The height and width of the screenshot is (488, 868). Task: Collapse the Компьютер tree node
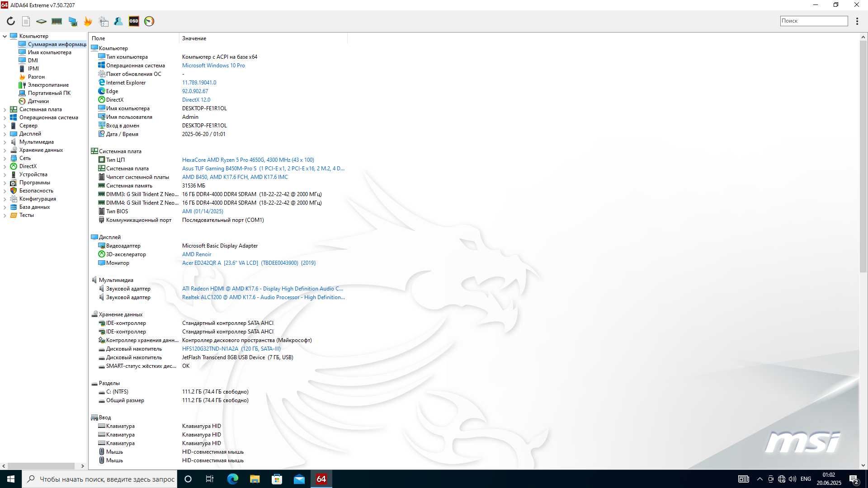pos(5,36)
